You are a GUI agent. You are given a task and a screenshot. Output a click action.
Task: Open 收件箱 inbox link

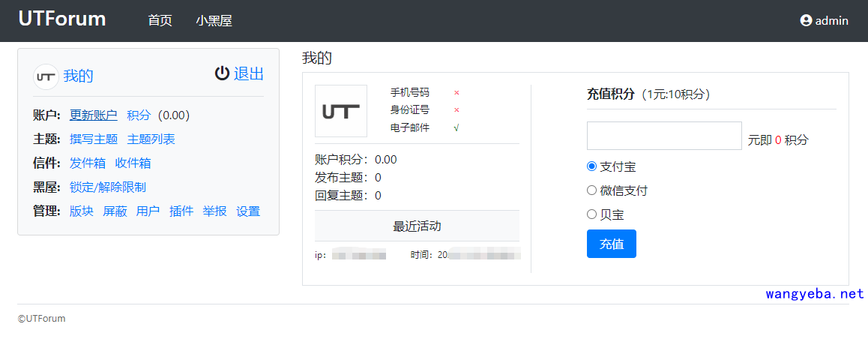133,163
